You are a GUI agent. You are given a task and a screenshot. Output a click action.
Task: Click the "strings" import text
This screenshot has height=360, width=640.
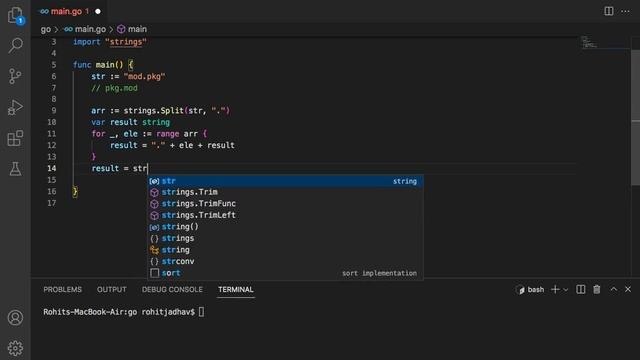[x=126, y=42]
